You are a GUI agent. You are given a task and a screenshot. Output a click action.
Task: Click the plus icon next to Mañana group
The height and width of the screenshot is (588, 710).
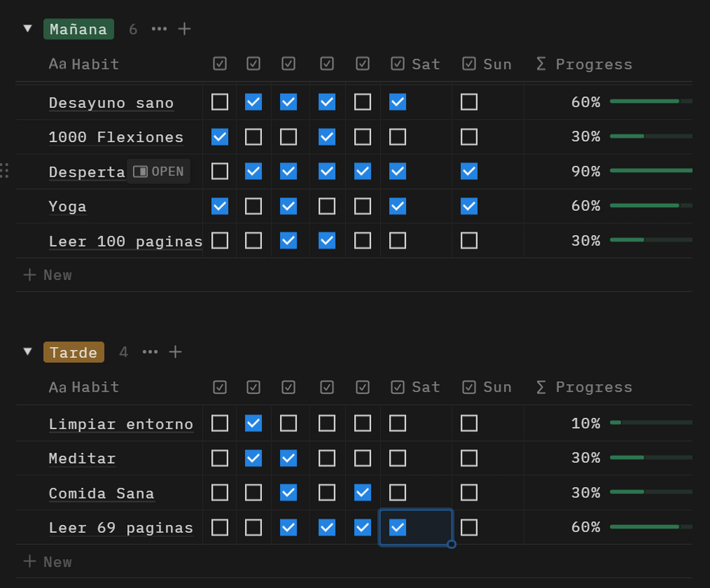pyautogui.click(x=184, y=29)
